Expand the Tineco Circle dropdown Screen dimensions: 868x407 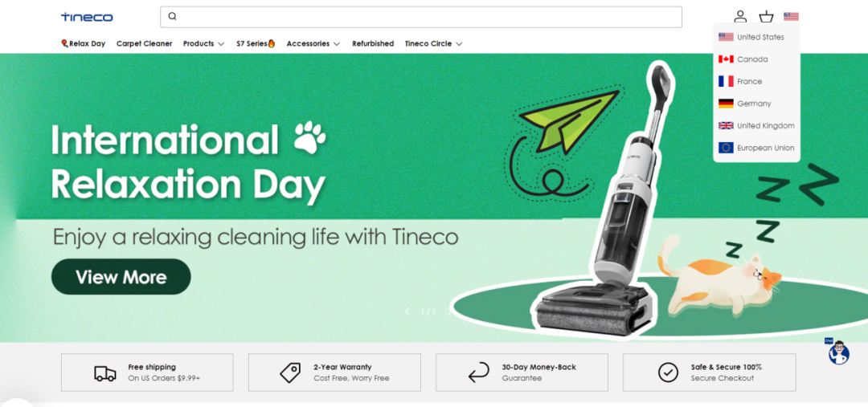pyautogui.click(x=433, y=43)
